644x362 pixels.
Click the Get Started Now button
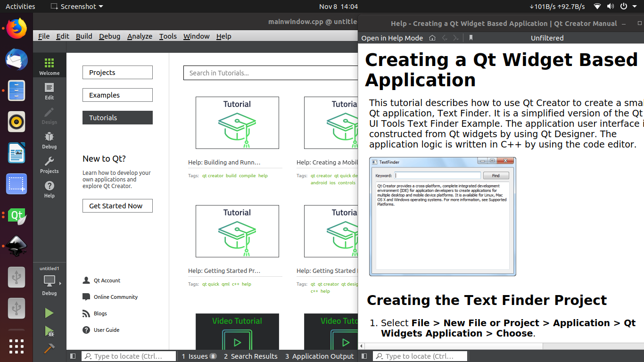click(117, 206)
